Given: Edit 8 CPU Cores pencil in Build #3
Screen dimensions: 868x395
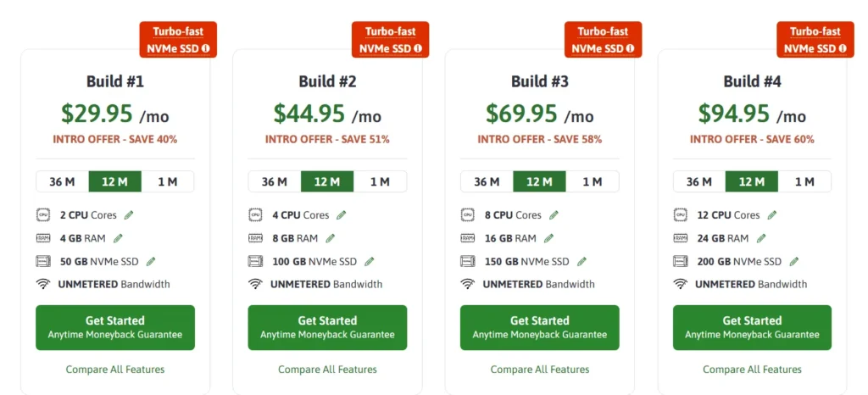Looking at the screenshot, I should pyautogui.click(x=554, y=215).
